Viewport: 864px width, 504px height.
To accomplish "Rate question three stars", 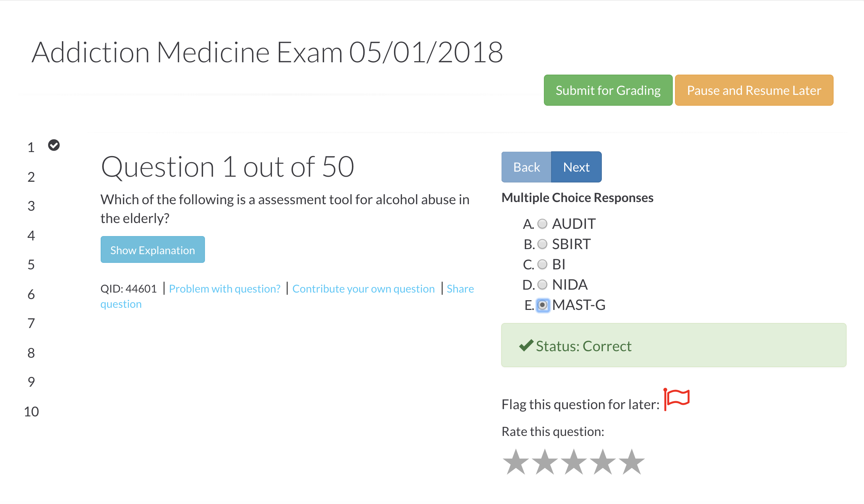I will [x=574, y=462].
